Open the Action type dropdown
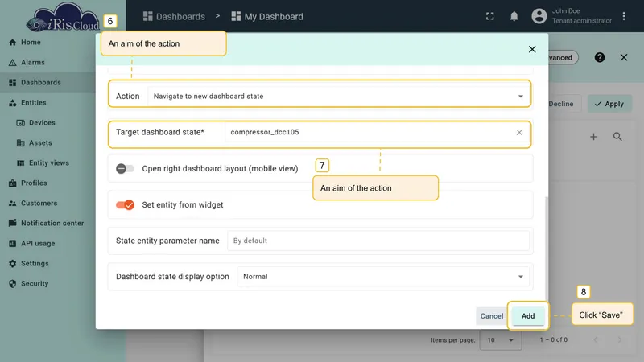This screenshot has width=644, height=362. [339, 96]
